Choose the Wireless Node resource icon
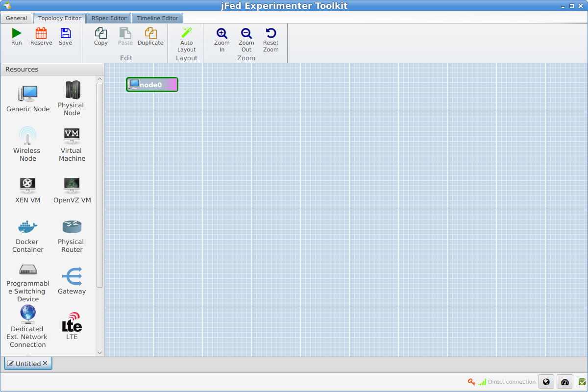The width and height of the screenshot is (588, 392). pyautogui.click(x=28, y=136)
